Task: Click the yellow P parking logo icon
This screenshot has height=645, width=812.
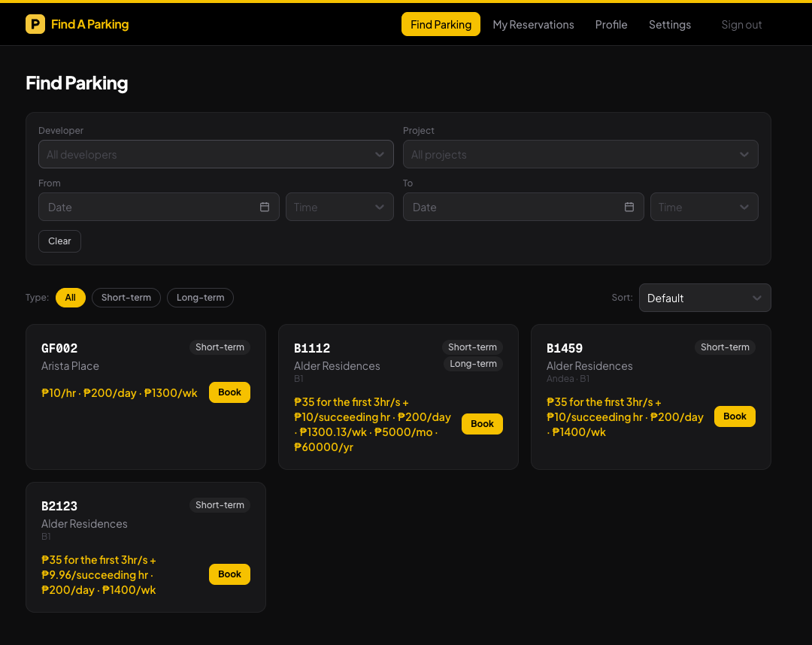Action: point(35,24)
